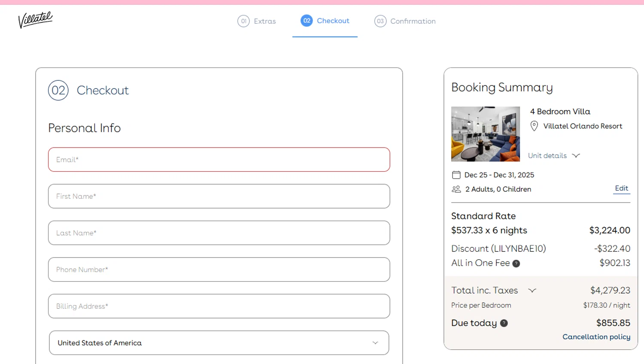The width and height of the screenshot is (644, 364).
Task: Click the large 02 circle beside the Checkout heading
Action: [x=58, y=91]
